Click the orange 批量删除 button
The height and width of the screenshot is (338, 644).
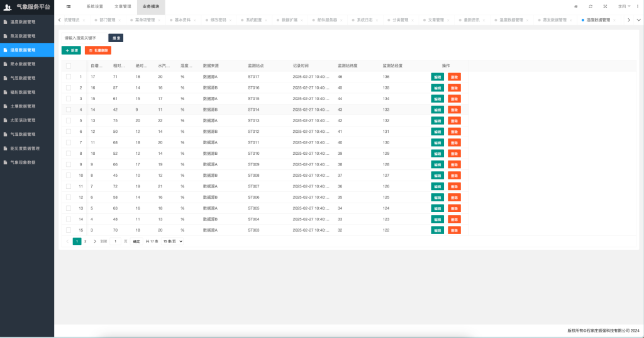pyautogui.click(x=97, y=50)
